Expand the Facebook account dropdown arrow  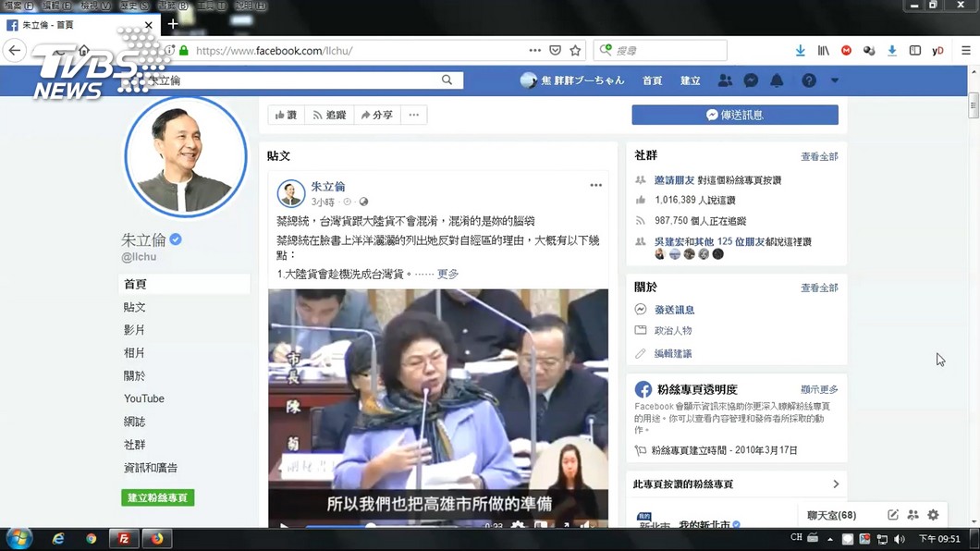tap(835, 80)
